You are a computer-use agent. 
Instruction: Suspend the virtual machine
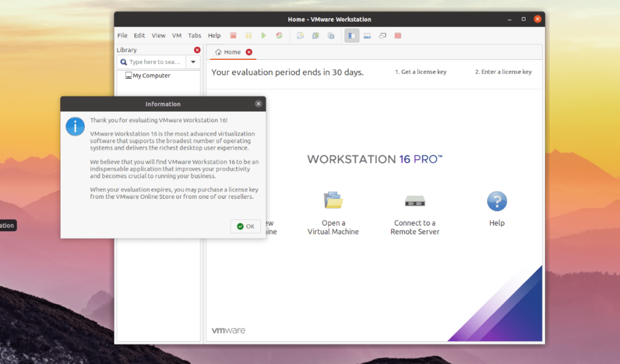[248, 35]
